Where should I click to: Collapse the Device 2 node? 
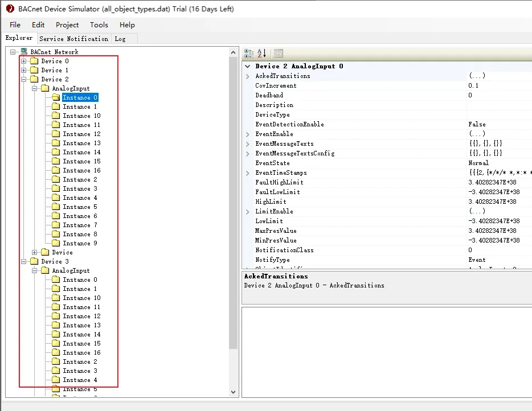coord(24,79)
